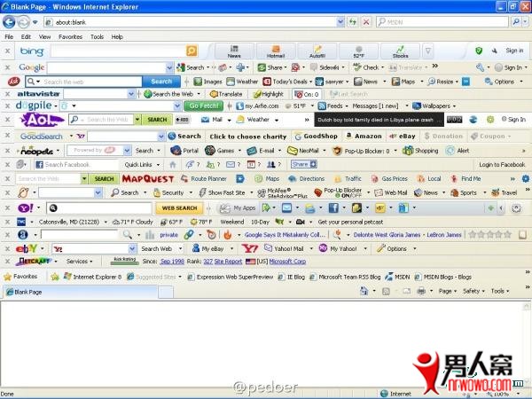Click Microsoft Corp link on Netcraft toolbar

287,262
